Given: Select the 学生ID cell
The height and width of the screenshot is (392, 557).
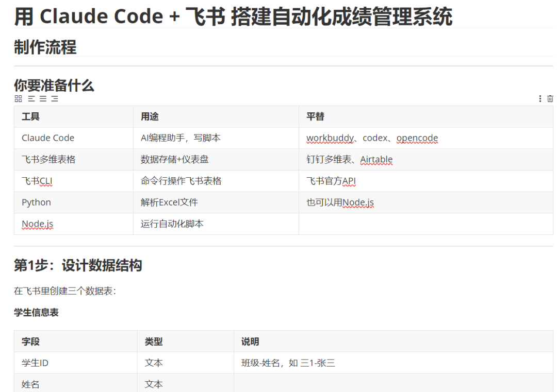Looking at the screenshot, I should tap(76, 363).
